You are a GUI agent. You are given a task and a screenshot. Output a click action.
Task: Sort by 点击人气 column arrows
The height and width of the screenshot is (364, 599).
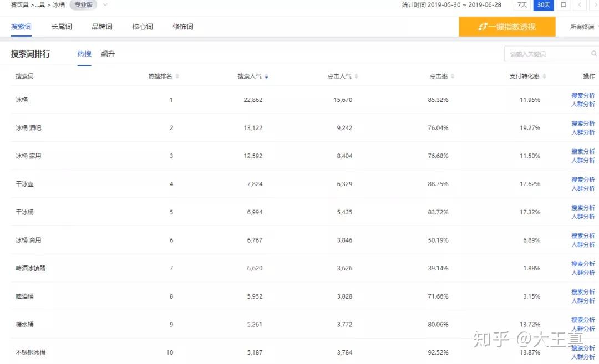[356, 76]
